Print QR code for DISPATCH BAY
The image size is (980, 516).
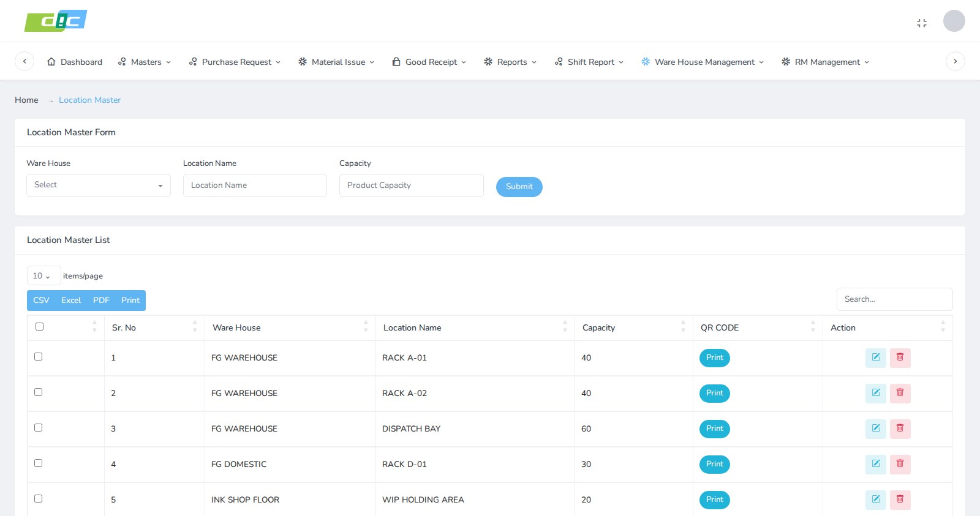pos(715,428)
